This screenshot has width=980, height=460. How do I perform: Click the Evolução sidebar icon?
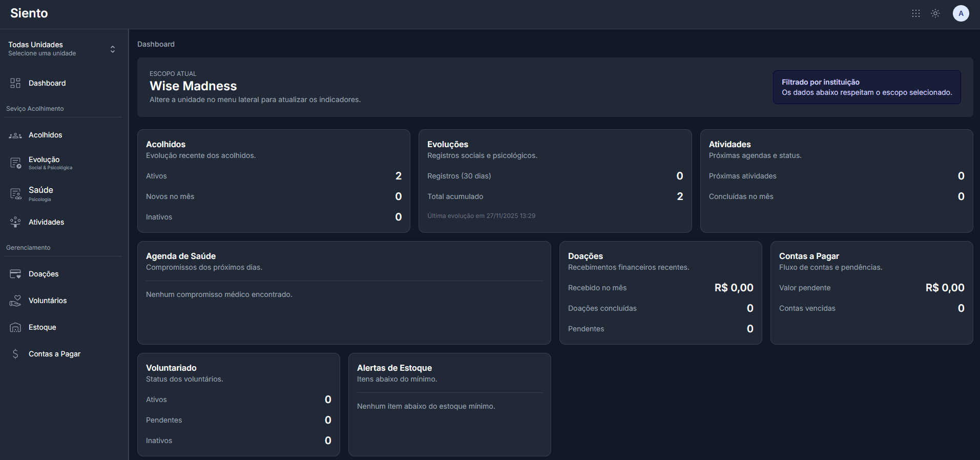[15, 163]
